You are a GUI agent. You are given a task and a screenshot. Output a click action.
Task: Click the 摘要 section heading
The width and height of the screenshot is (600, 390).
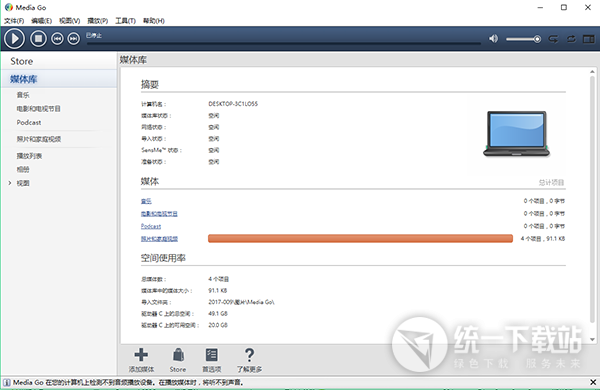point(150,84)
